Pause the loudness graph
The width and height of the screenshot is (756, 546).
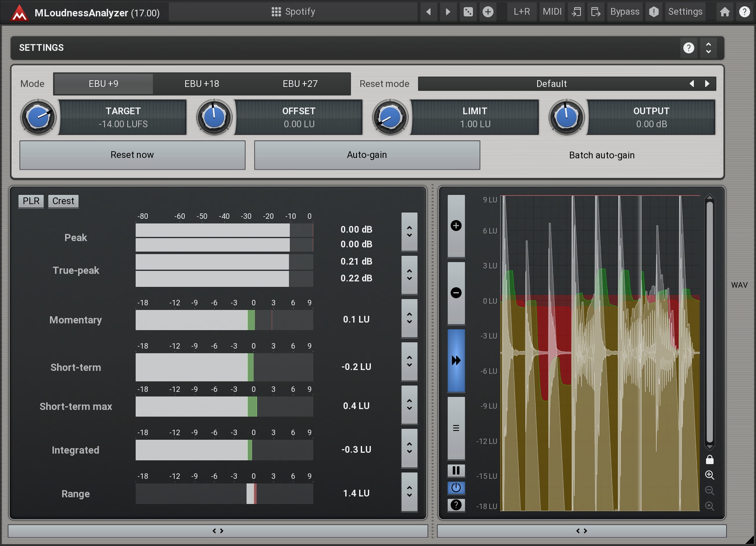pos(456,470)
